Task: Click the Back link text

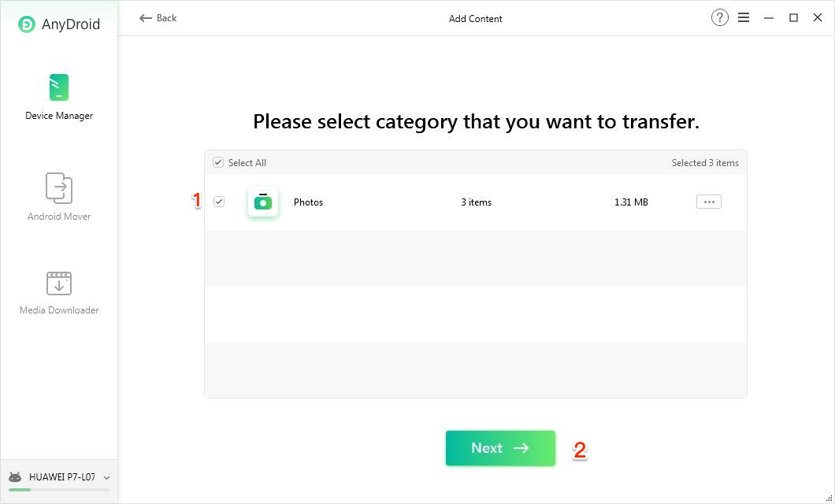Action: point(167,18)
